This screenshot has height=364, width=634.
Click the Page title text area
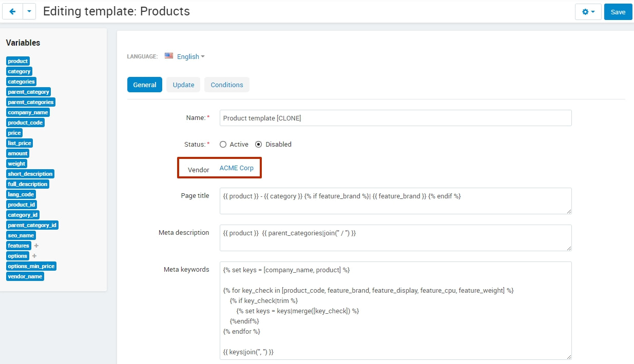tap(395, 201)
